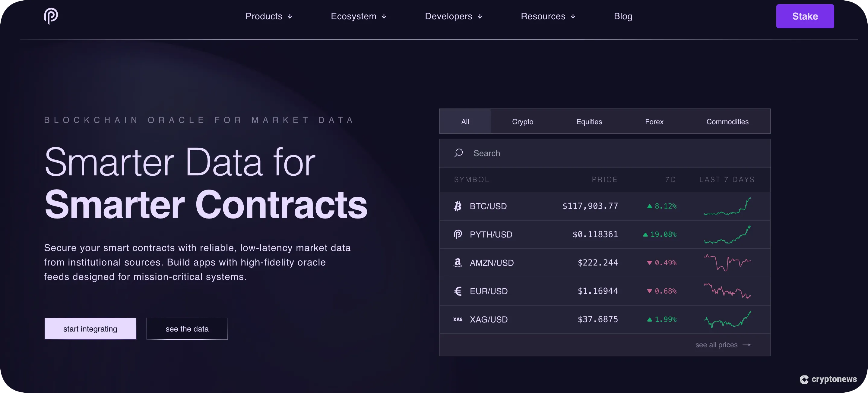Click the Pyth coin icon beside PYTH/USD
The image size is (868, 393).
[x=458, y=234]
